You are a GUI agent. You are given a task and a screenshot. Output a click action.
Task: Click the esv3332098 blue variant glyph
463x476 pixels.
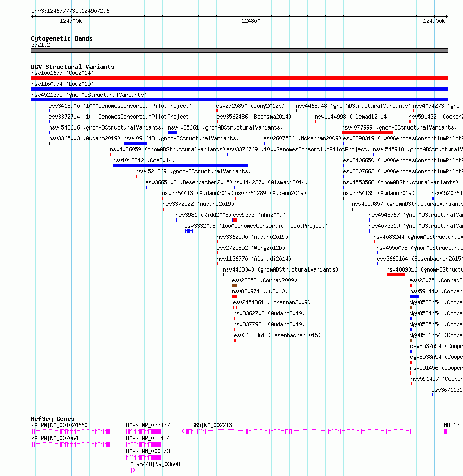(x=189, y=231)
